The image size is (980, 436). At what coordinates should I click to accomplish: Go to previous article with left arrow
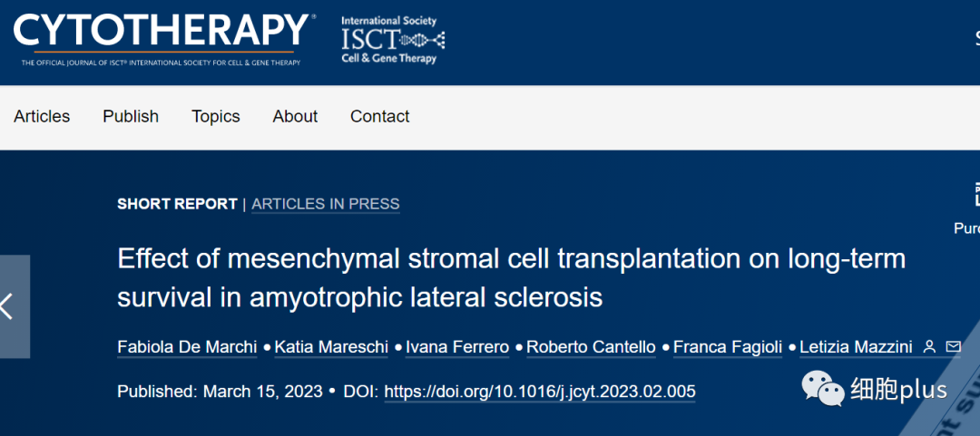(x=15, y=306)
